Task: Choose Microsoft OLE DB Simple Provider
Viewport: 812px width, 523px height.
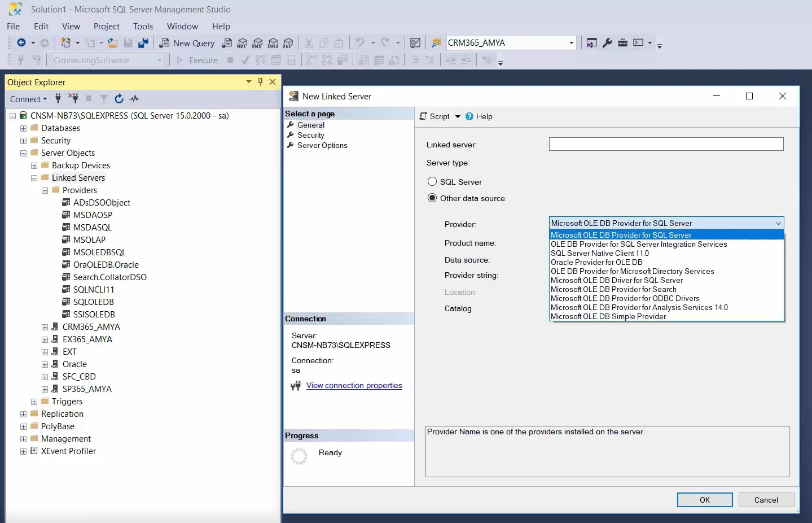Action: click(x=666, y=317)
